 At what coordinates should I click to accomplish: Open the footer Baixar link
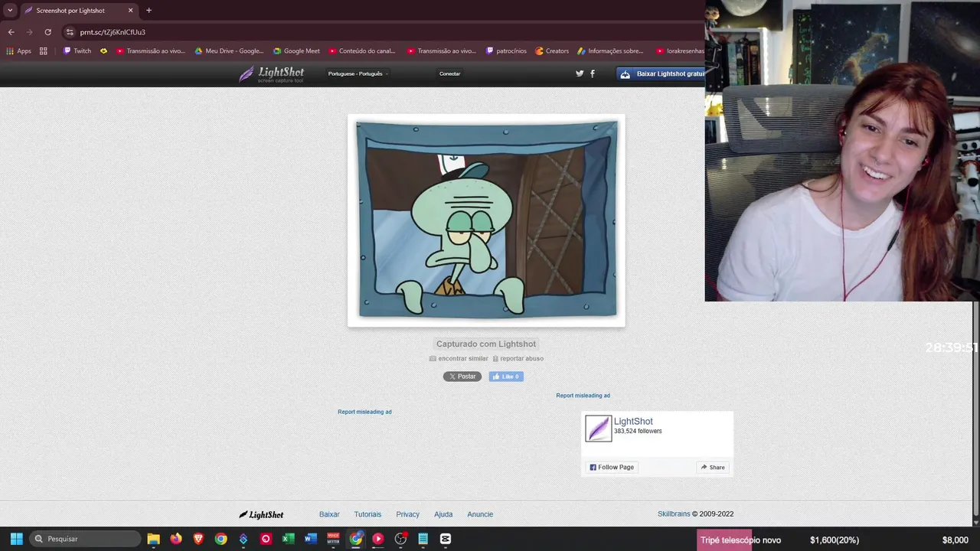click(329, 514)
